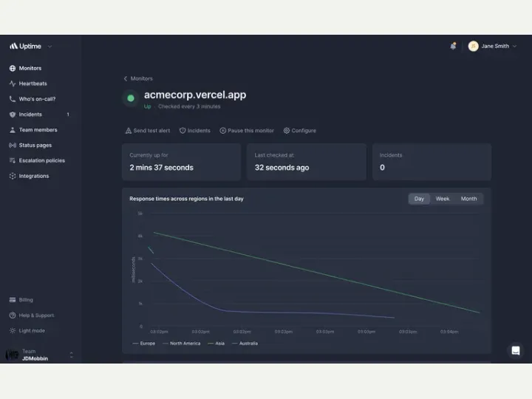Click the Team members person icon
This screenshot has height=399, width=532.
13,130
